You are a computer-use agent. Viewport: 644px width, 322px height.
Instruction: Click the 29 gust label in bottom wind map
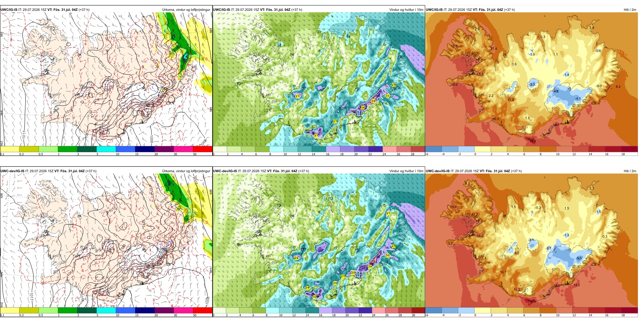click(335, 283)
